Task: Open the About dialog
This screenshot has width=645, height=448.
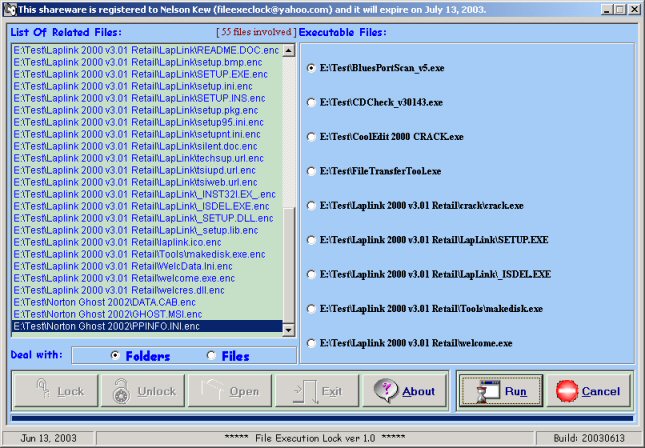Action: (404, 390)
